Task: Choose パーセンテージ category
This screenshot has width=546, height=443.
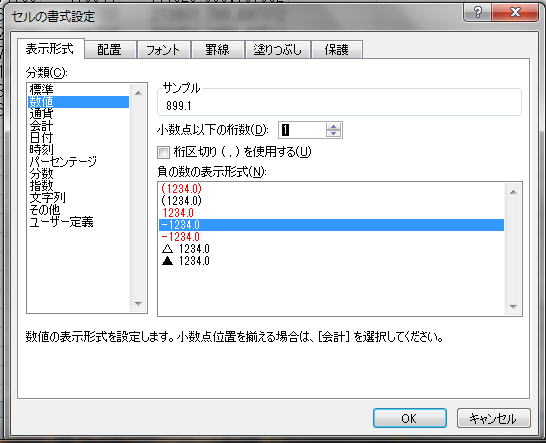Action: [63, 161]
